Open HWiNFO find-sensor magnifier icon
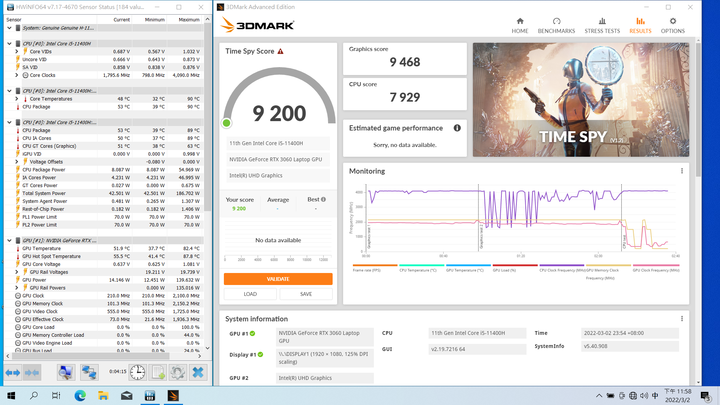 (66, 372)
